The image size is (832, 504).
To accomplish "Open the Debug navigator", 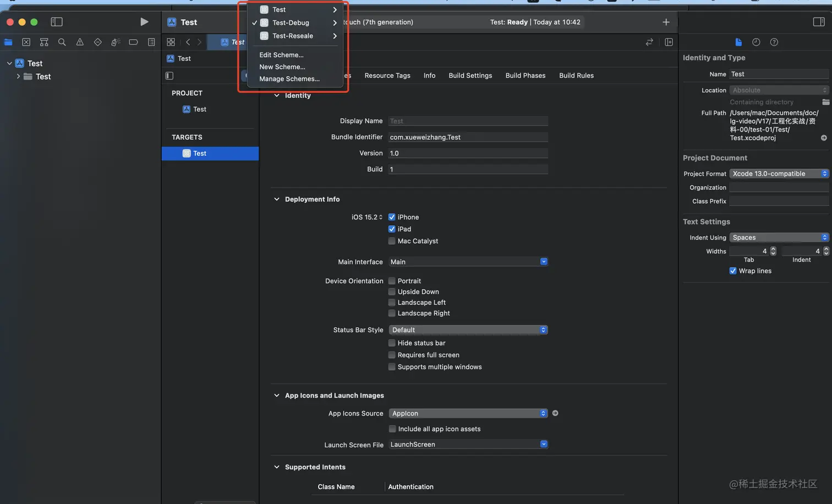I will tap(116, 42).
